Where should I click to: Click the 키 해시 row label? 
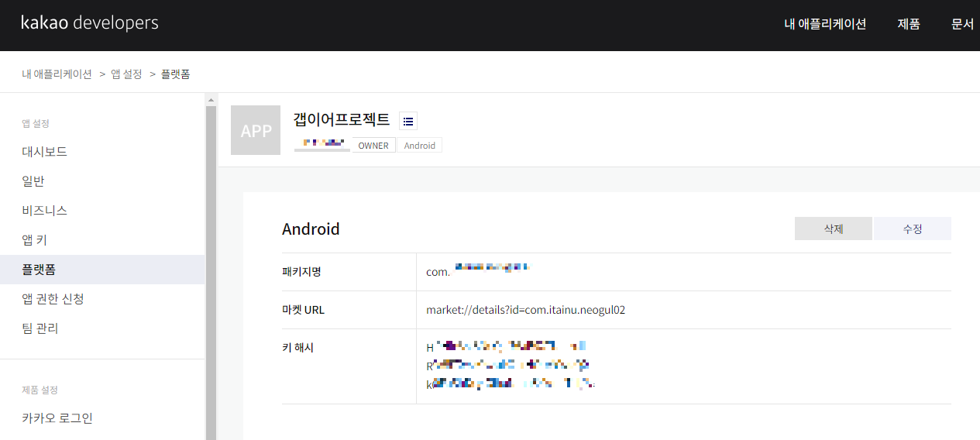coord(298,348)
